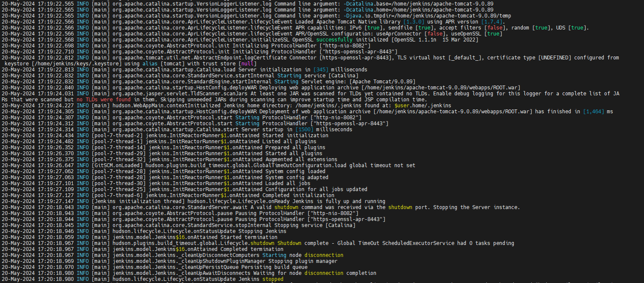
Task: Click the yellow $user.home/.jenkins path
Action: (x=423, y=105)
